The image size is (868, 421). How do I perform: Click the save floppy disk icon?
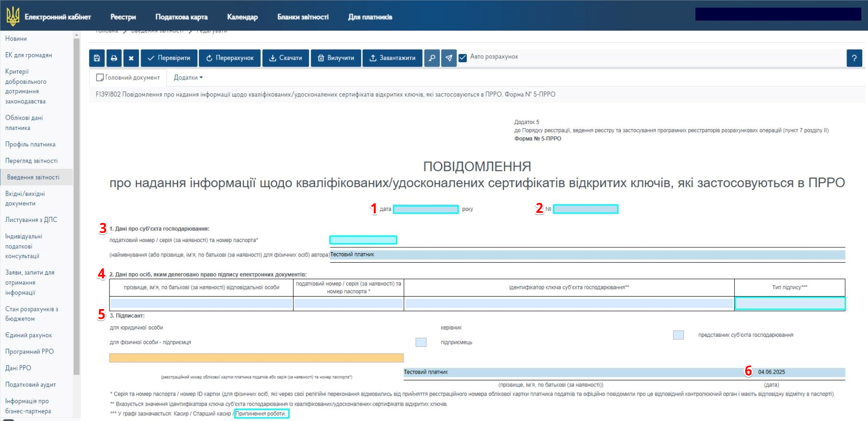(97, 58)
